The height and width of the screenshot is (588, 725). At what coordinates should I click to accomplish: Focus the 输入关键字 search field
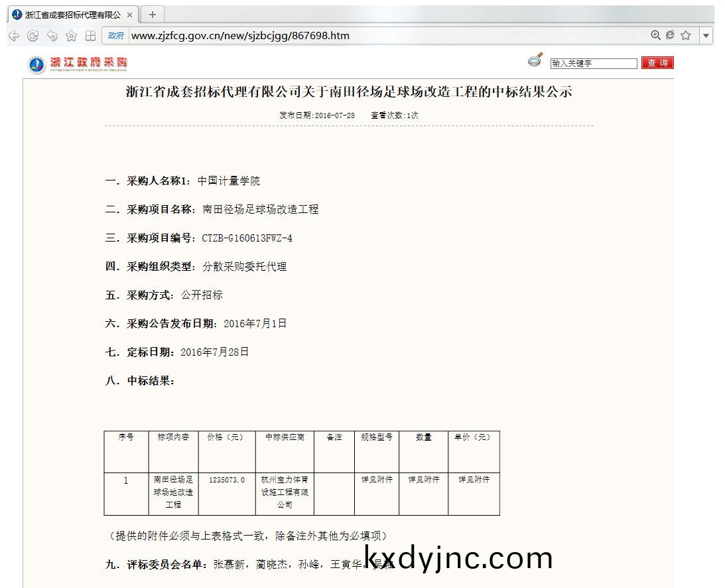click(593, 64)
